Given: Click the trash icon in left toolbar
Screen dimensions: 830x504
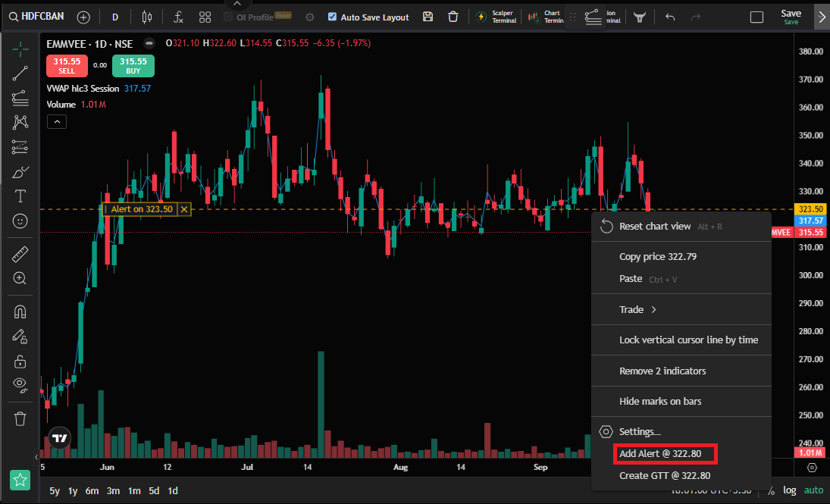Looking at the screenshot, I should pos(20,419).
